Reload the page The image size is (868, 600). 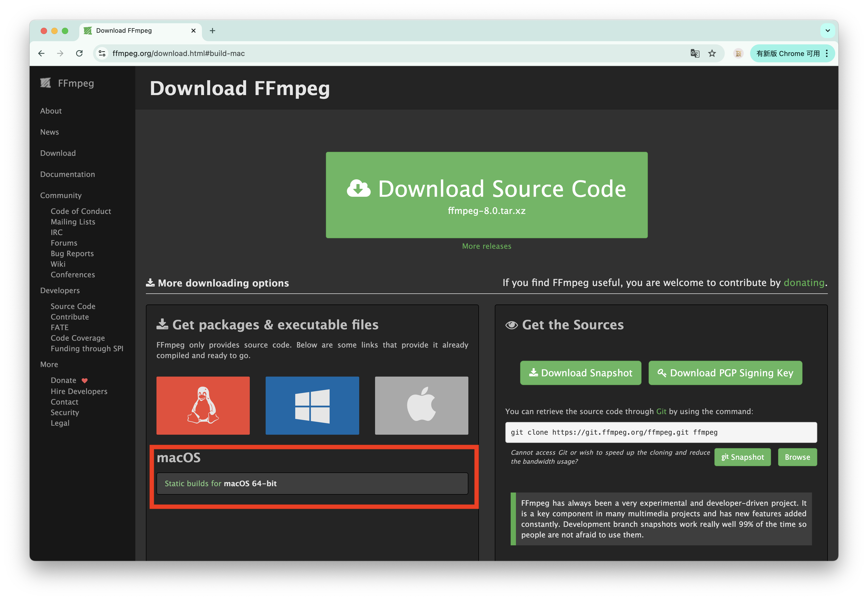(x=79, y=53)
